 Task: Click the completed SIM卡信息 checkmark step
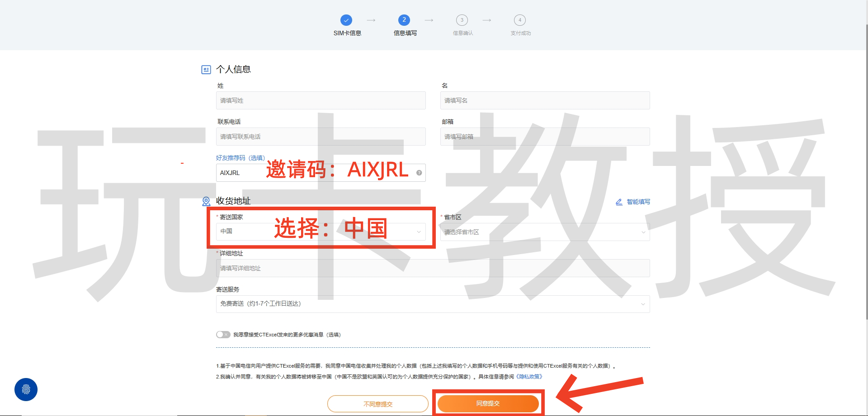(x=346, y=20)
